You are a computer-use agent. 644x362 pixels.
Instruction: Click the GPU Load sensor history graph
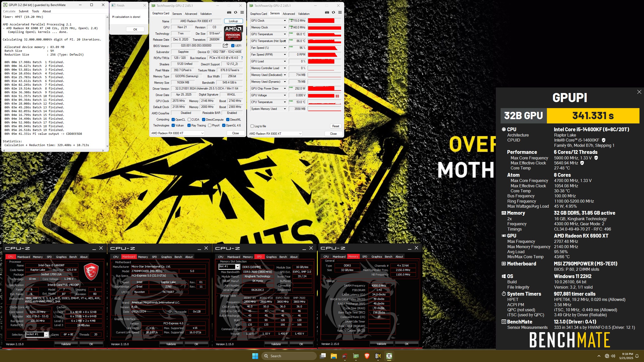325,61
